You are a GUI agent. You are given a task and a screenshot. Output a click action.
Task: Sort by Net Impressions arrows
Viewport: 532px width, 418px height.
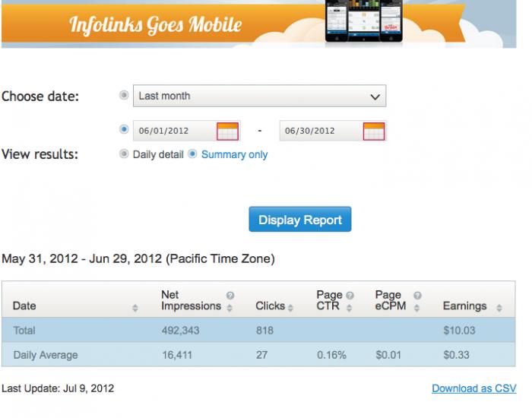[x=230, y=308]
